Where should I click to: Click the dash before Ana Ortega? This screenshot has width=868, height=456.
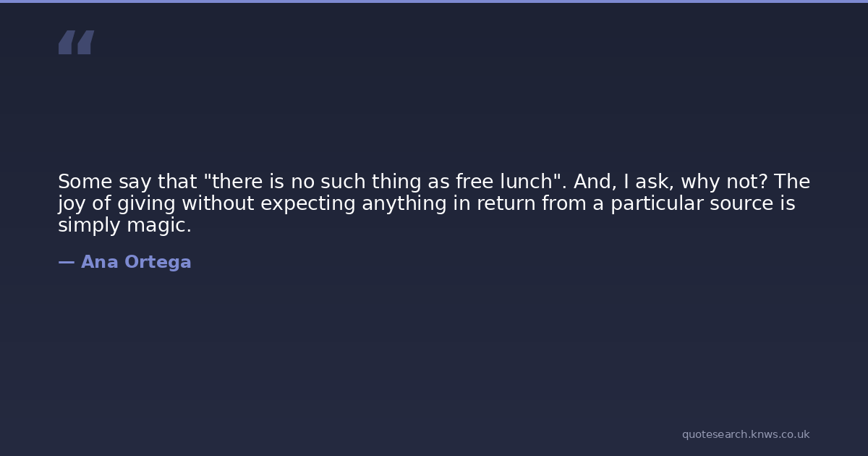coord(66,262)
